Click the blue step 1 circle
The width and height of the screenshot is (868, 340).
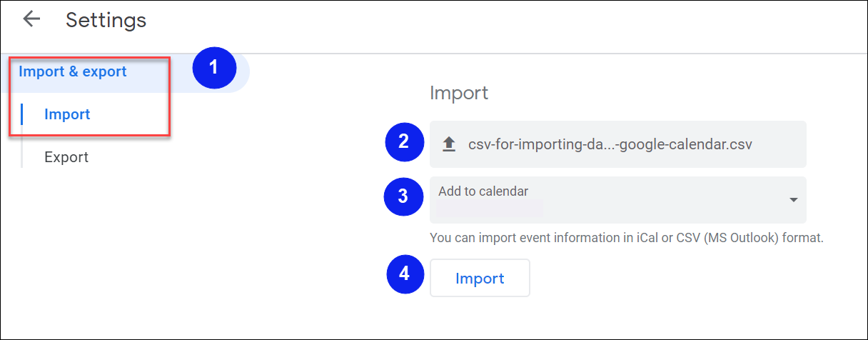click(x=214, y=69)
